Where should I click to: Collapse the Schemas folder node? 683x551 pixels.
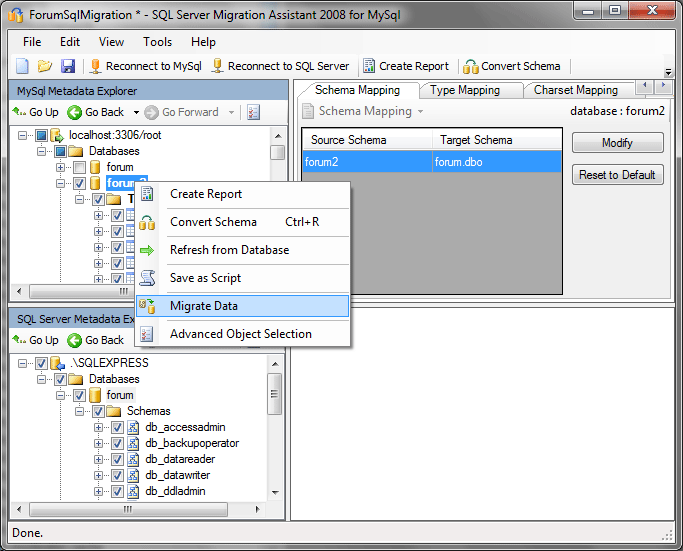click(x=80, y=411)
